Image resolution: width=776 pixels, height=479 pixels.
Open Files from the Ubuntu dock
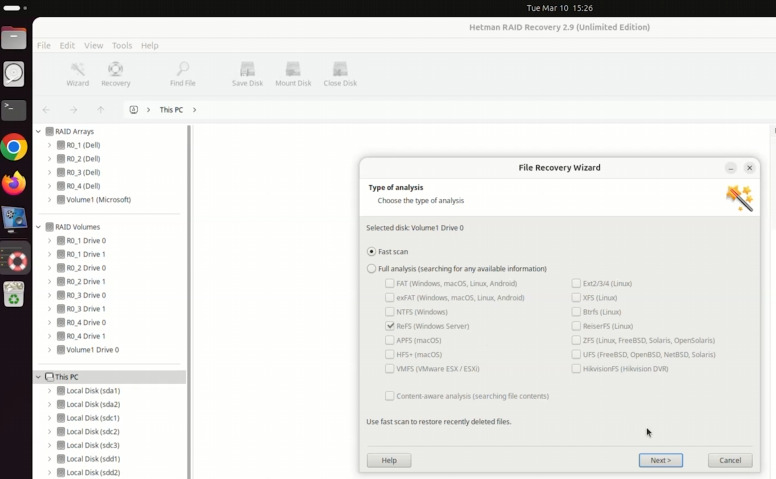[x=14, y=38]
